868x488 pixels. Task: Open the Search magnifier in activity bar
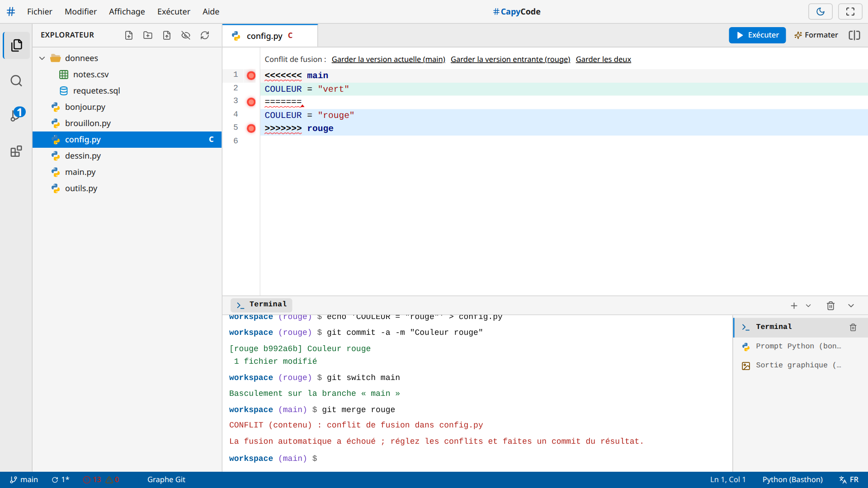16,81
